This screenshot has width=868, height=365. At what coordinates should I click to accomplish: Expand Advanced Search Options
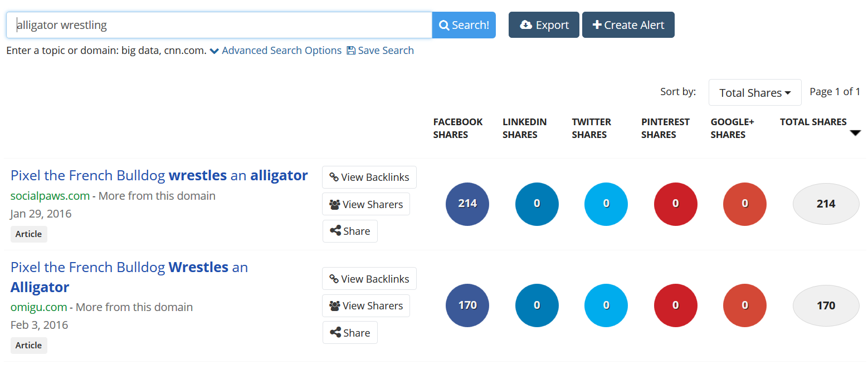(276, 51)
